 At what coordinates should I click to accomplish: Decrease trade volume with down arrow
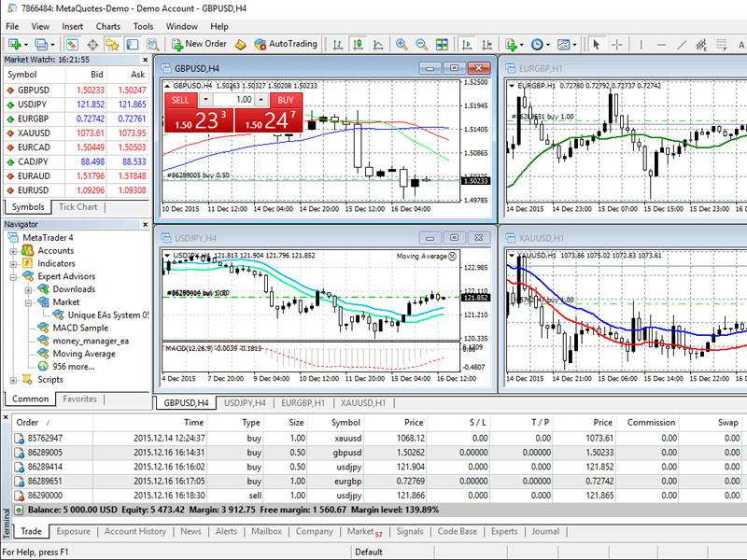[205, 100]
